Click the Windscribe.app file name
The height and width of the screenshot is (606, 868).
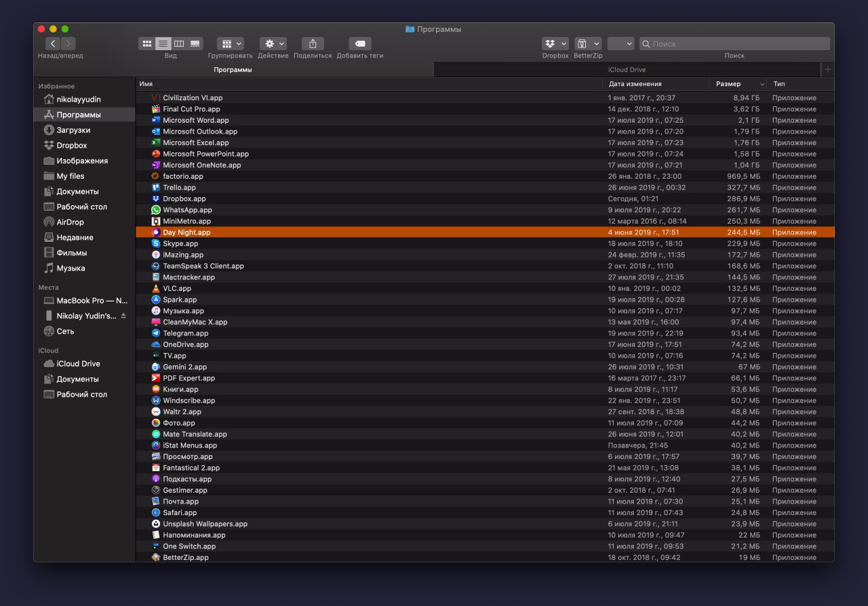click(189, 401)
